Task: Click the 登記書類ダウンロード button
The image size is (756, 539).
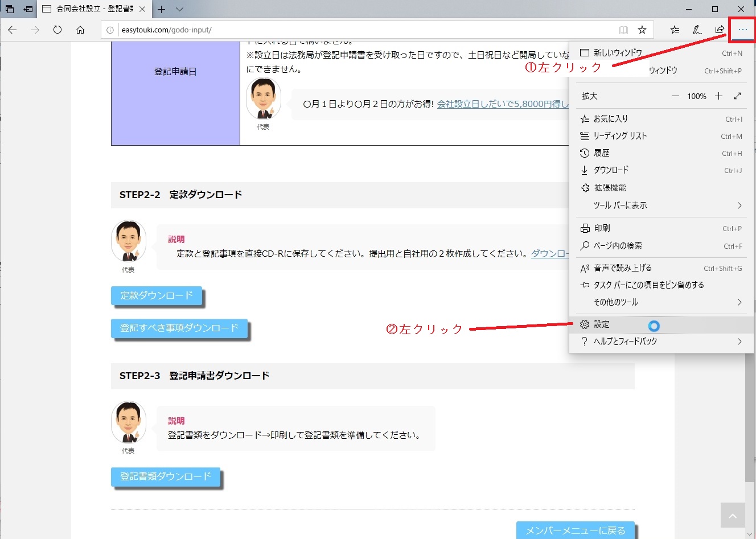Action: click(x=165, y=476)
